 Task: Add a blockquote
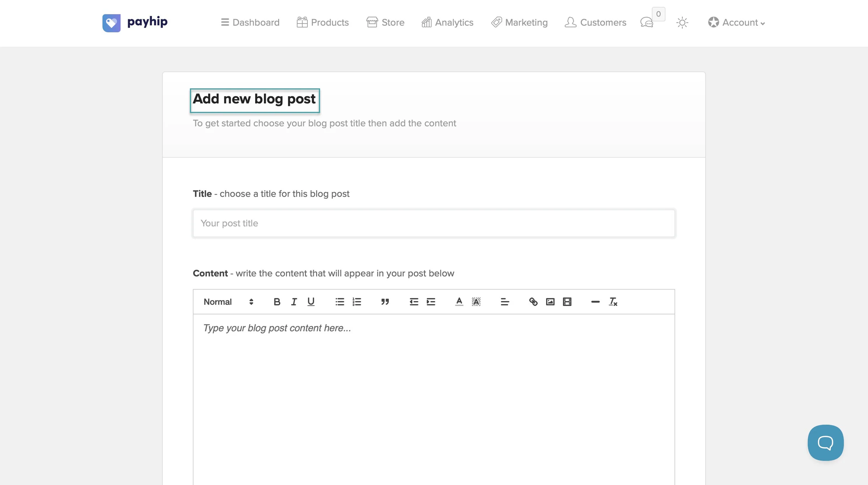[x=385, y=302]
